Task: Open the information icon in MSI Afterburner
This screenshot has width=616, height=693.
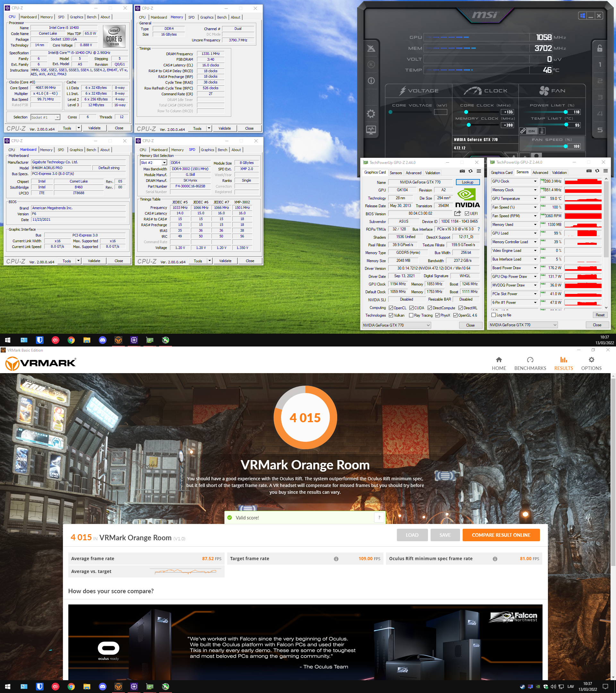Action: tap(371, 81)
